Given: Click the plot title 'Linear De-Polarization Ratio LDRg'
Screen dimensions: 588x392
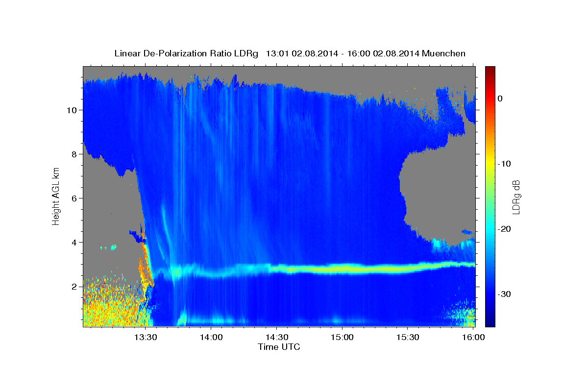Looking at the screenshot, I should pyautogui.click(x=186, y=53).
